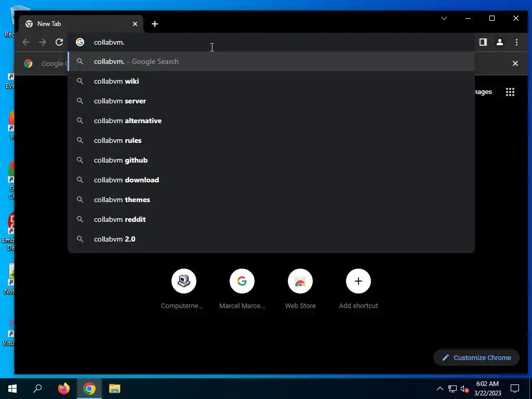
Task: Click the Google icon in the address bar
Action: (80, 42)
